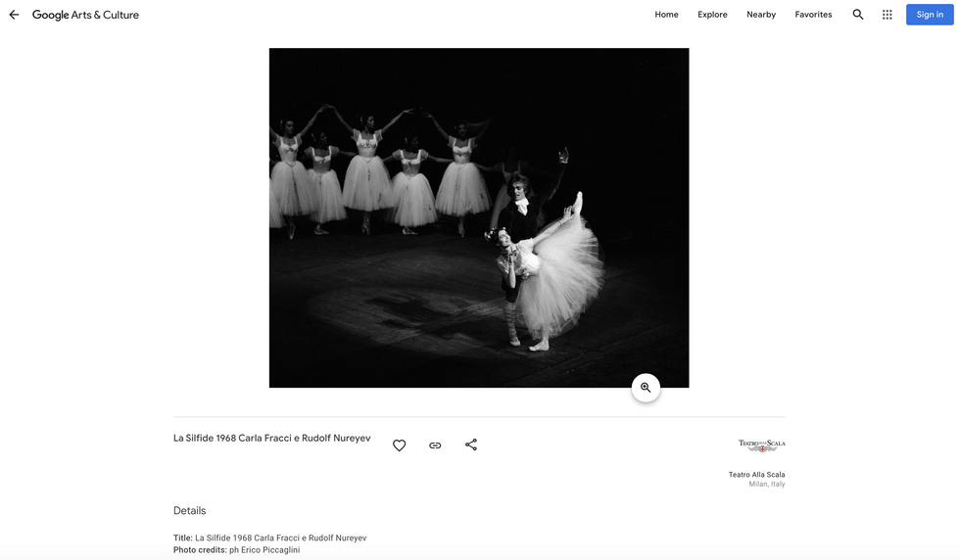Click the Sign in button

[930, 15]
